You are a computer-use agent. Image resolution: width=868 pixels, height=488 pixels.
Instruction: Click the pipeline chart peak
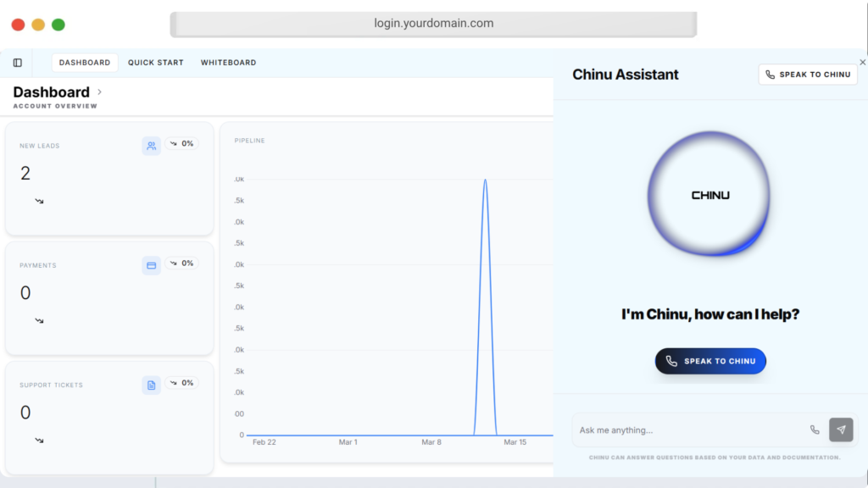point(485,180)
